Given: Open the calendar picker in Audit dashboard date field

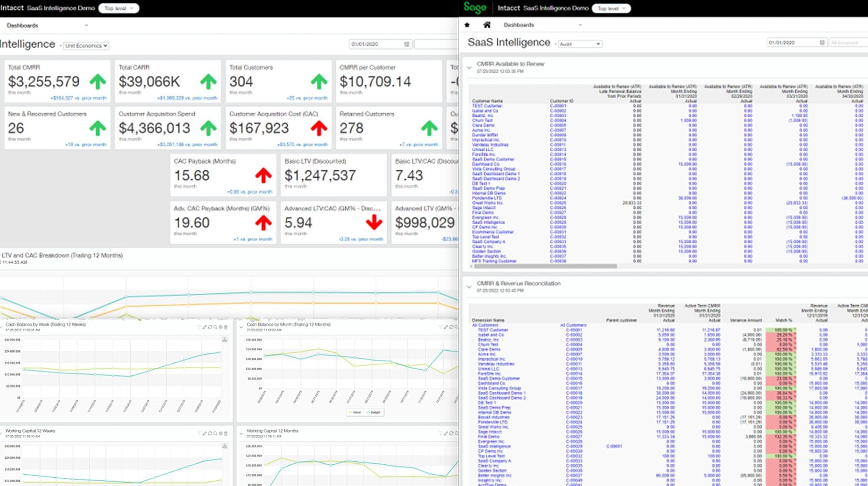Looking at the screenshot, I should pyautogui.click(x=822, y=43).
